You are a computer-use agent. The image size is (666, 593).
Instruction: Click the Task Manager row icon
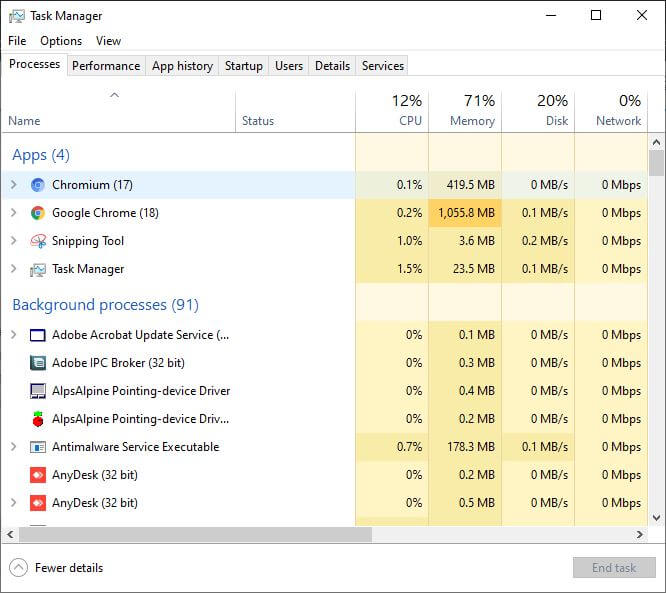[x=38, y=269]
